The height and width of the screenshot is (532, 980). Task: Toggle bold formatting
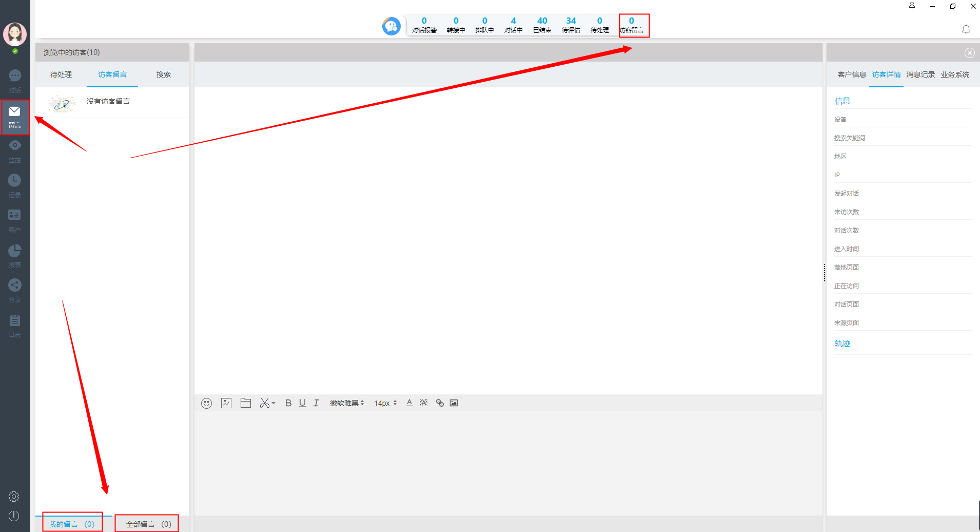click(x=288, y=403)
